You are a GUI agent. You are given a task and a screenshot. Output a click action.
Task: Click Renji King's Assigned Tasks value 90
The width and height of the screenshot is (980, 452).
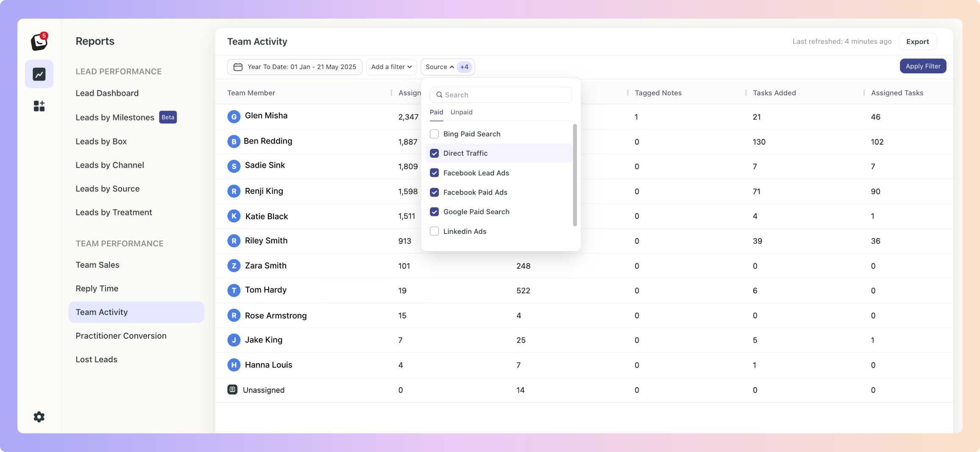[x=876, y=192]
